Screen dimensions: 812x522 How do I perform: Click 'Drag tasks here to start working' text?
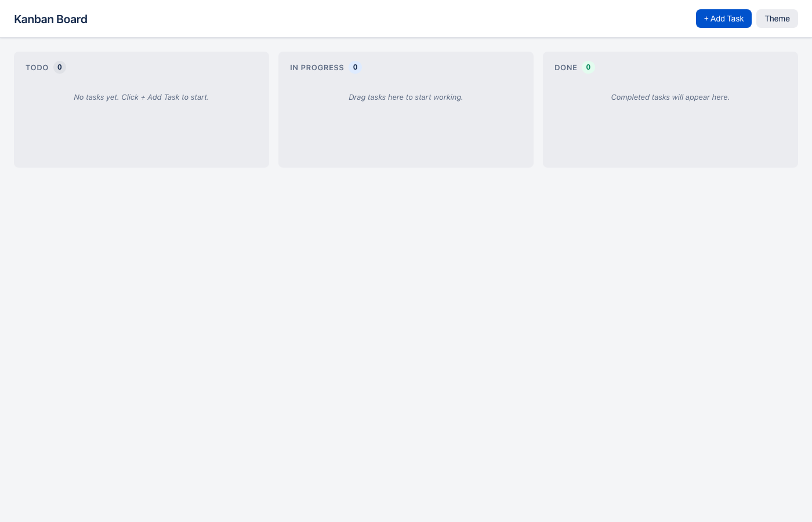(405, 97)
